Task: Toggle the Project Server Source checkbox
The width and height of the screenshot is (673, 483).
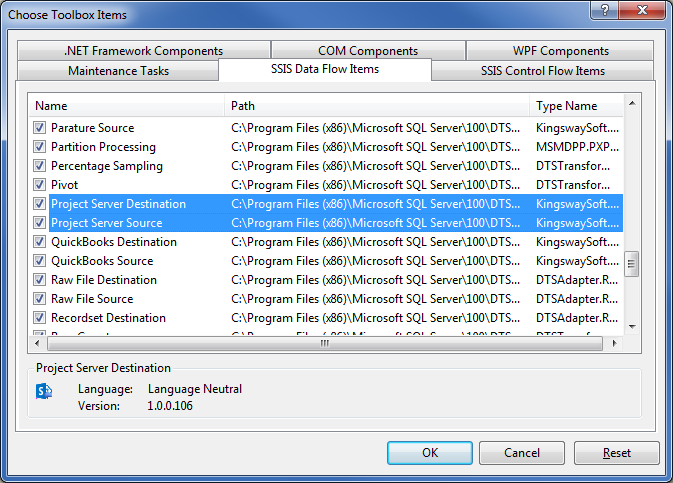Action: click(39, 223)
